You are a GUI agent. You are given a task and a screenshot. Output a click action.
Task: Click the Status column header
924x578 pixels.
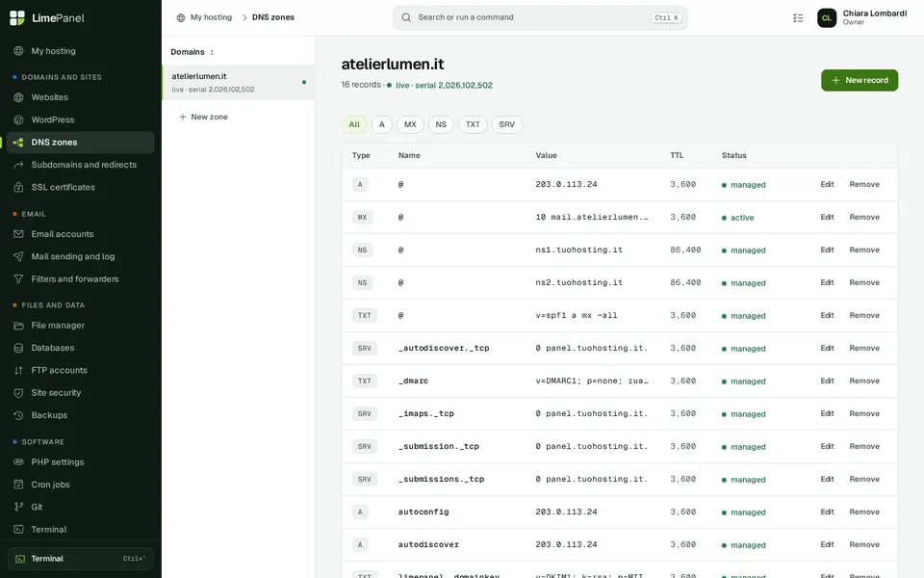[733, 156]
